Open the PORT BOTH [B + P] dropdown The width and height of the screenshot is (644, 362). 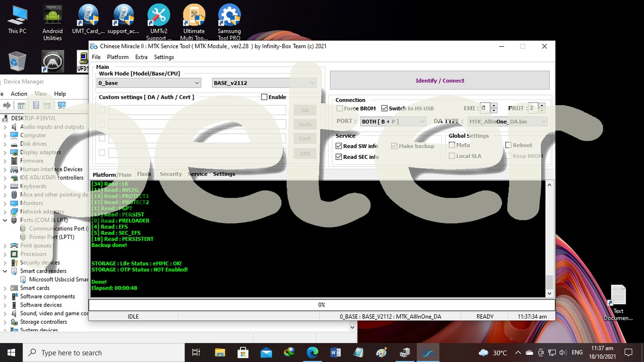click(x=393, y=122)
